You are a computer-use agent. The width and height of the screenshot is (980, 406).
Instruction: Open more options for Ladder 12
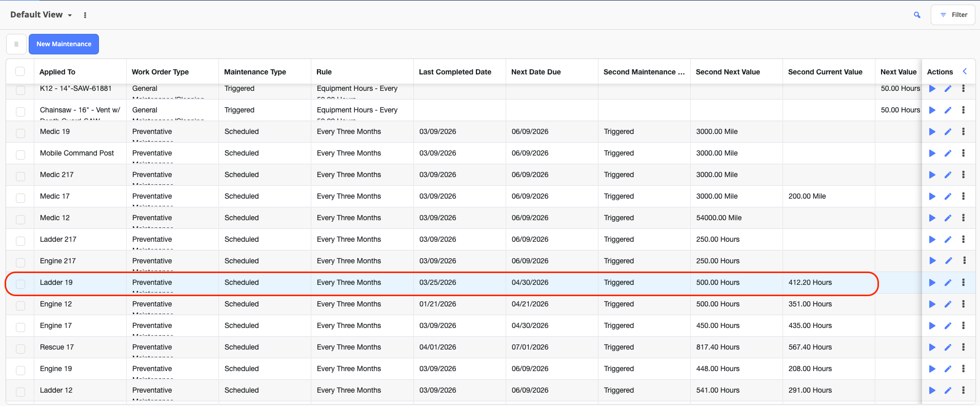pos(964,391)
